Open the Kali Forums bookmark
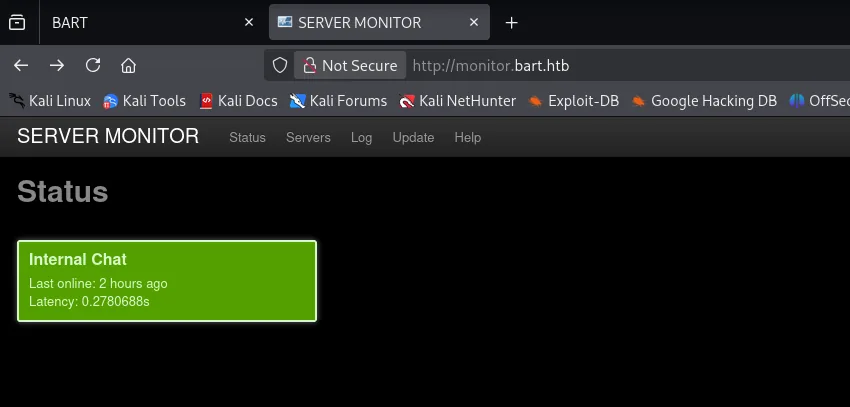 [x=338, y=101]
